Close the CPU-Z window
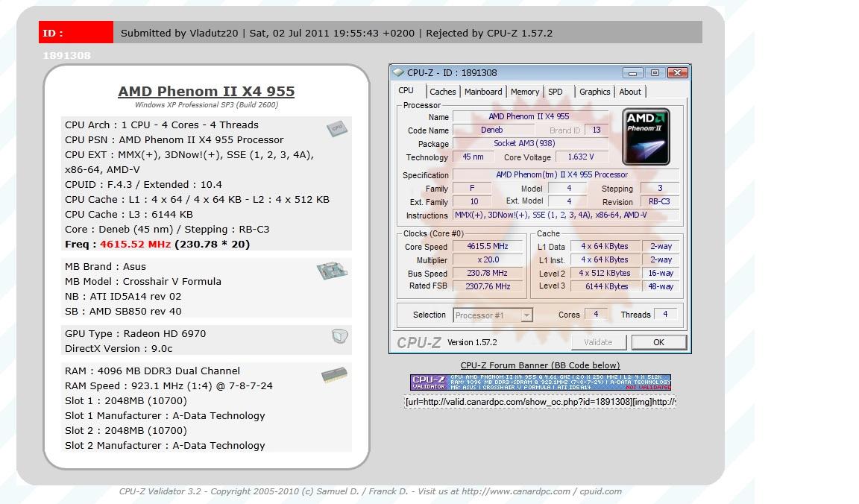The image size is (859, 504). pyautogui.click(x=678, y=73)
